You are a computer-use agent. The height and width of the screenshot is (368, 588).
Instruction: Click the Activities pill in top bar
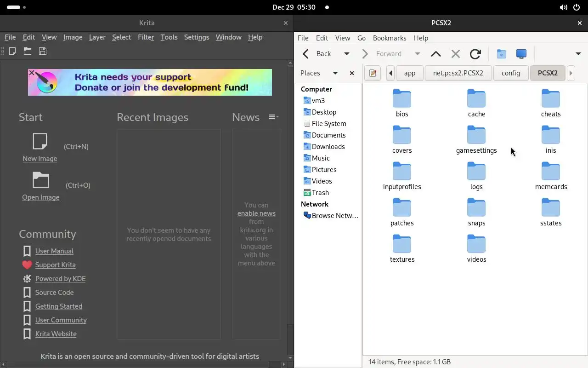(x=17, y=7)
